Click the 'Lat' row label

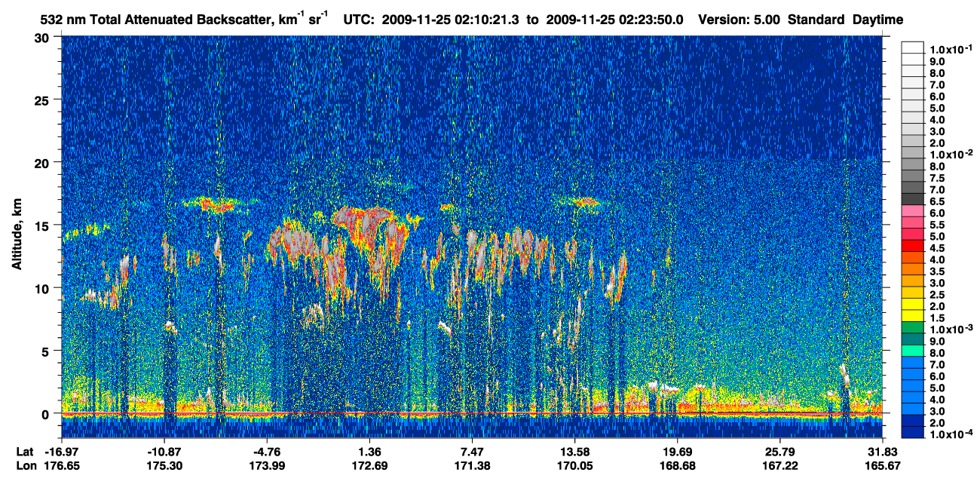click(24, 452)
